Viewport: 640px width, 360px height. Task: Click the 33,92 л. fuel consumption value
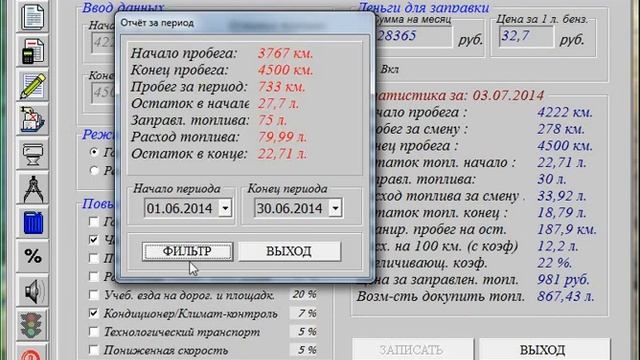coord(562,196)
